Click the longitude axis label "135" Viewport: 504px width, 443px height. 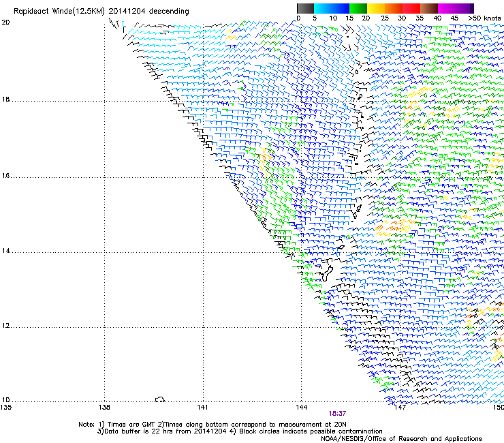pos(5,408)
